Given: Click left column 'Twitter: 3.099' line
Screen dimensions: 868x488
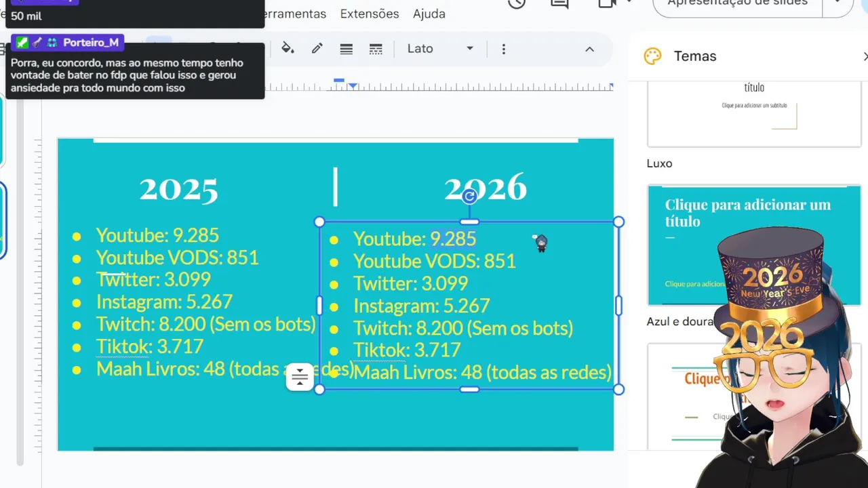Looking at the screenshot, I should point(153,279).
